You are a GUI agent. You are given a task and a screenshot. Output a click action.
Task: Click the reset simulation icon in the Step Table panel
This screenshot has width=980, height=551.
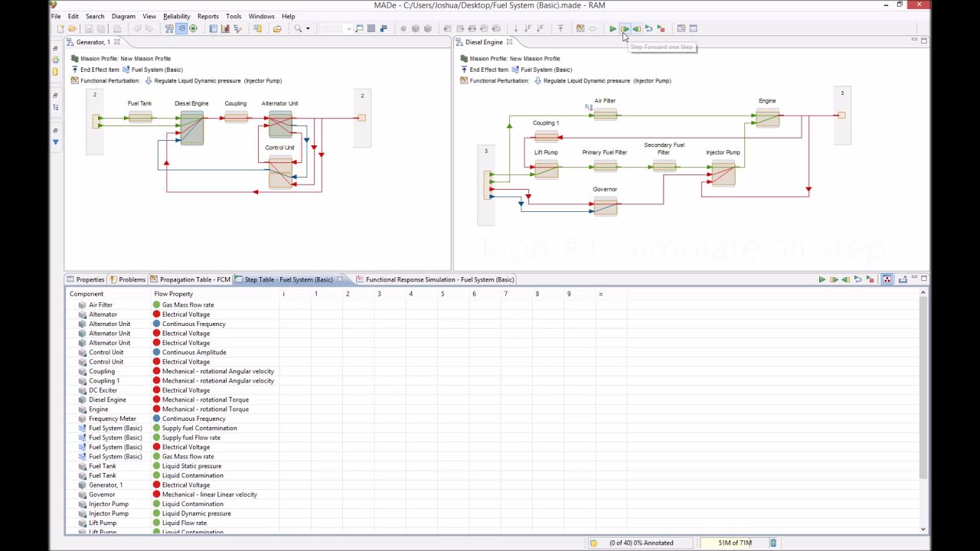(857, 279)
